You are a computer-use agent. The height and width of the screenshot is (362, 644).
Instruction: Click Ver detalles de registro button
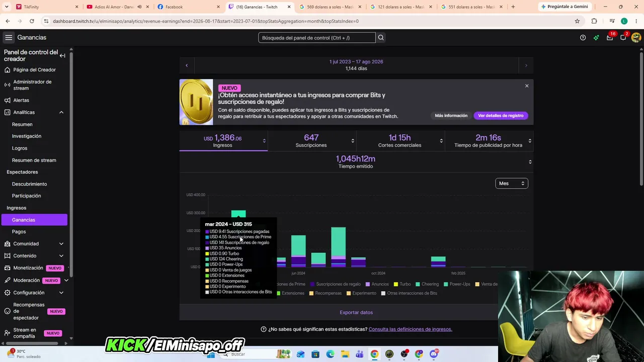501,116
